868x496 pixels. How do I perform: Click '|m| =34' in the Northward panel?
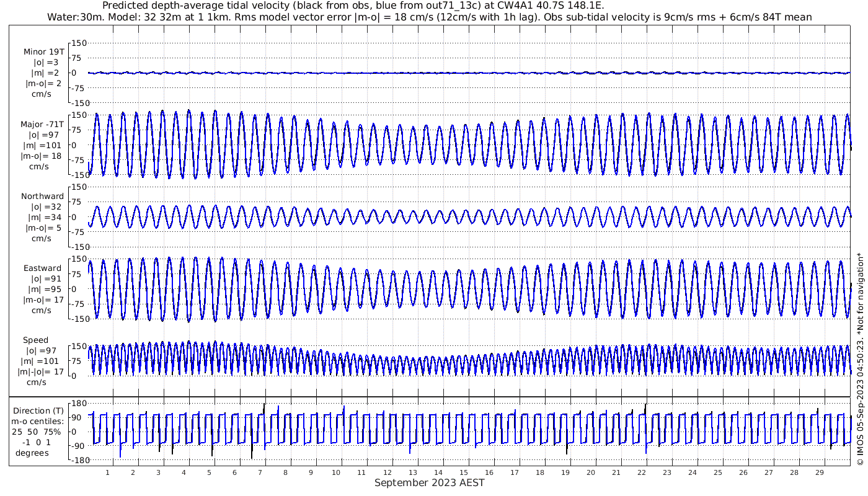[43, 218]
